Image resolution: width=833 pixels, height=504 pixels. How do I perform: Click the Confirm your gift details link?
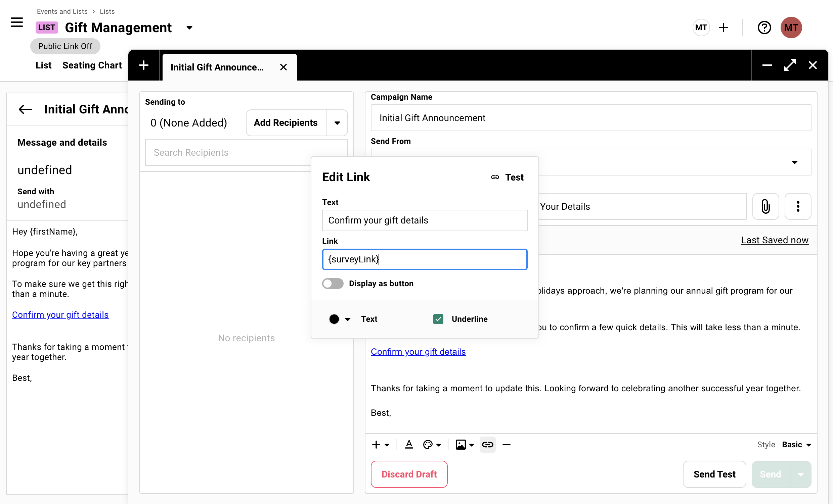[x=418, y=352]
